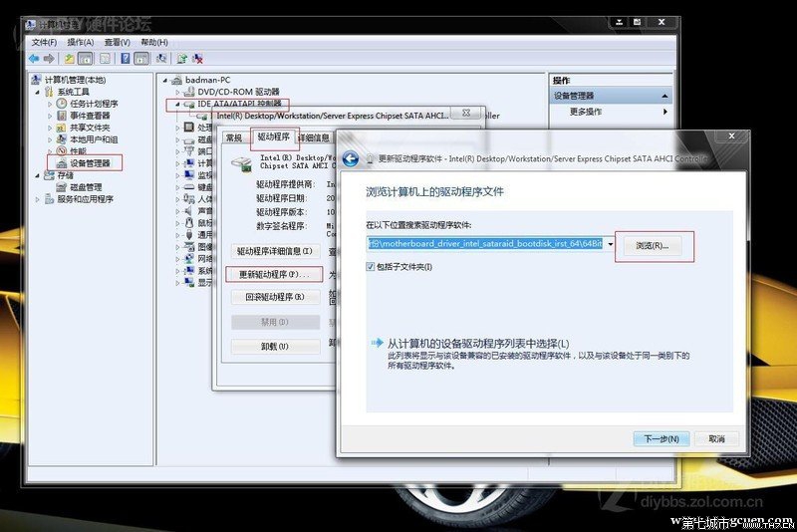Click the 回滚驱动程序(R) button
Image resolution: width=797 pixels, height=532 pixels.
click(275, 297)
